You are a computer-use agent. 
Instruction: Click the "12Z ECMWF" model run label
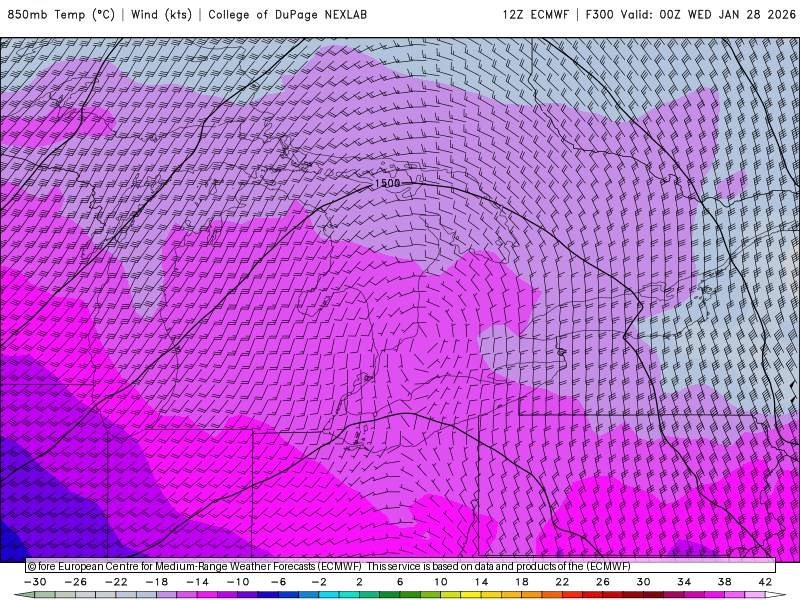tap(535, 14)
